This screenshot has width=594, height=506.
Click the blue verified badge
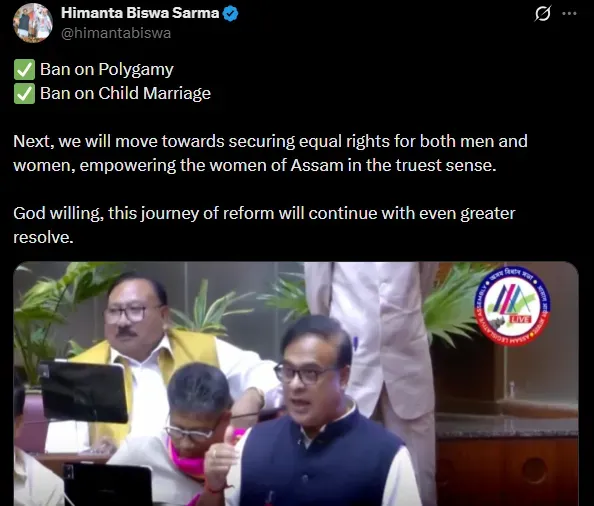coord(230,14)
